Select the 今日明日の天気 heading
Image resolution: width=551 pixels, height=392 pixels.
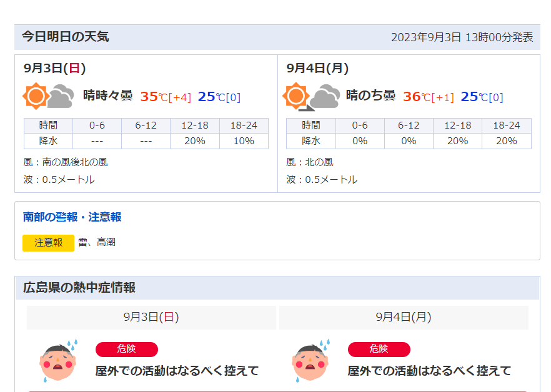point(66,37)
